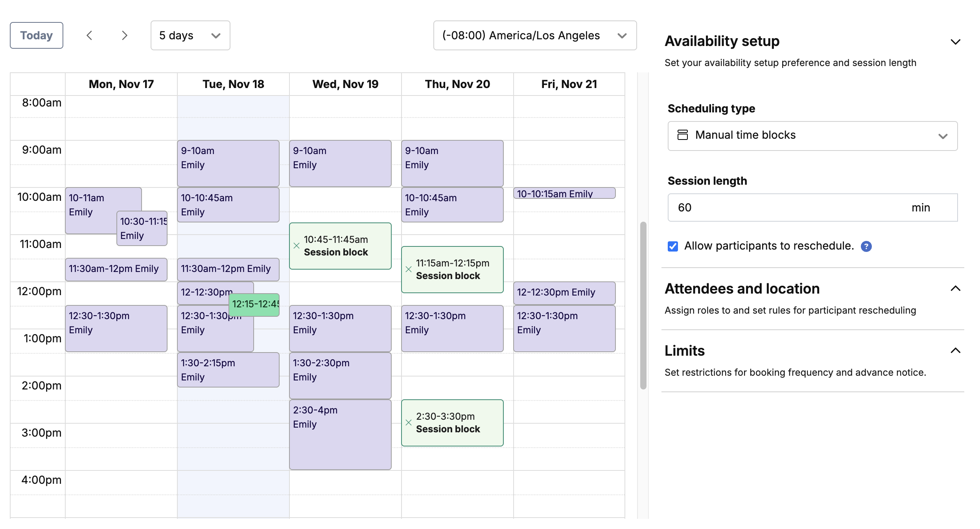
Task: Go to previous week using left arrow
Action: tap(89, 35)
